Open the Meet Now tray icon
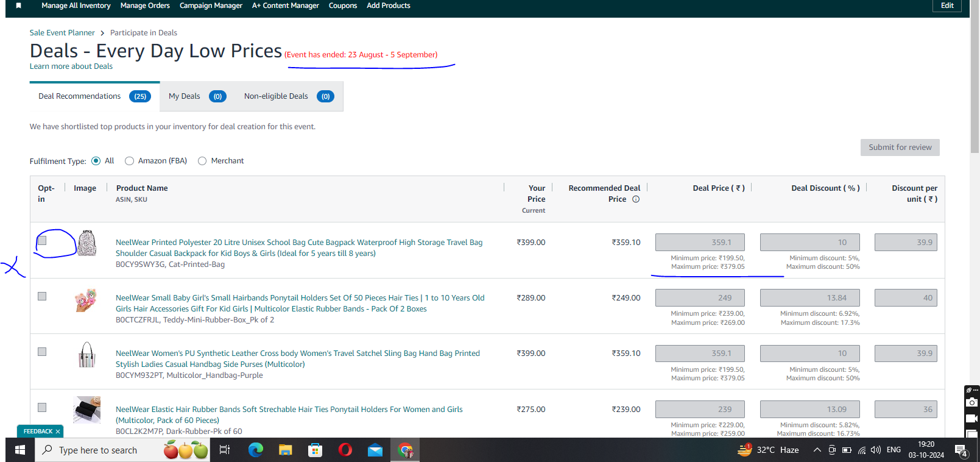Screen dimensions: 980x462 (832, 450)
